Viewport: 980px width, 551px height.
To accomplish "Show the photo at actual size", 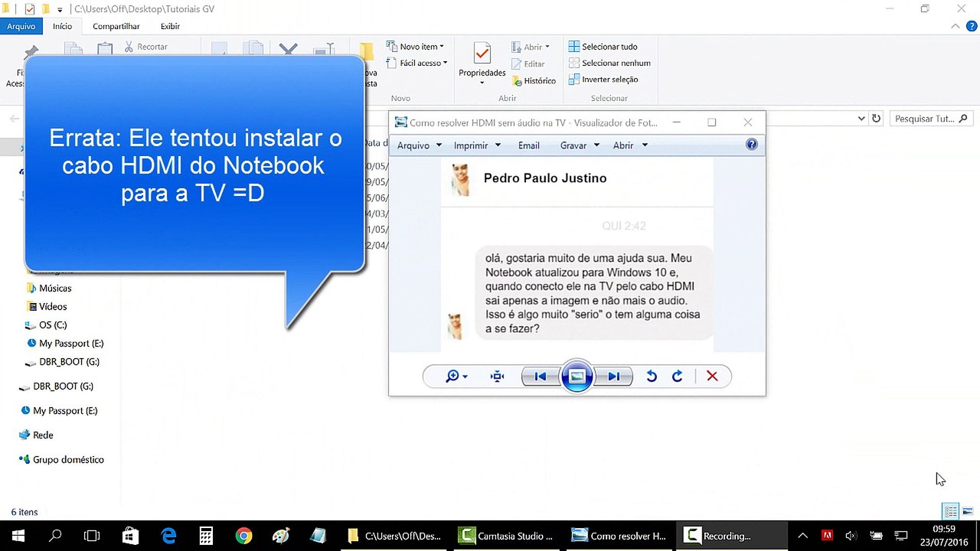I will pos(498,376).
